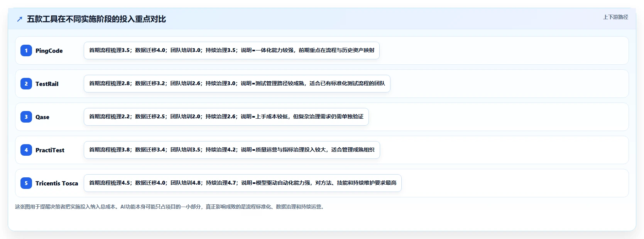Select the Tricentis Tosca tool name

(x=57, y=183)
